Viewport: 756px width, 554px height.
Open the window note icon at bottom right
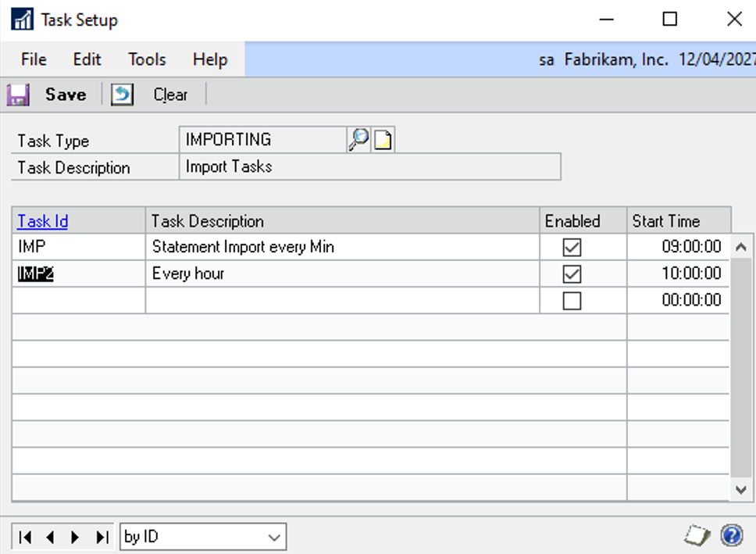coord(697,536)
